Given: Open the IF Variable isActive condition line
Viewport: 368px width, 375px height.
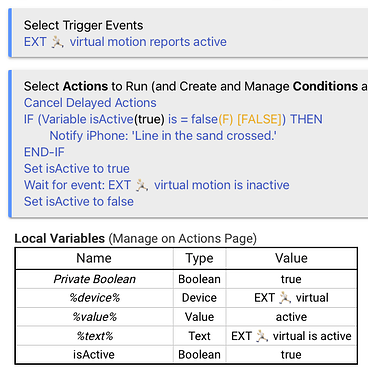Looking at the screenshot, I should coord(173,119).
